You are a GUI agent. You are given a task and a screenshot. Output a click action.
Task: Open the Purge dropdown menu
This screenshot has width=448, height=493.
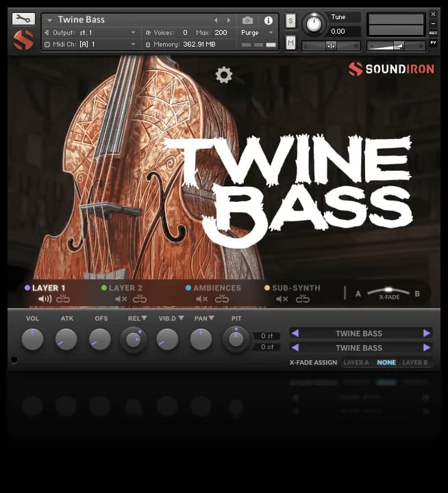coord(257,33)
